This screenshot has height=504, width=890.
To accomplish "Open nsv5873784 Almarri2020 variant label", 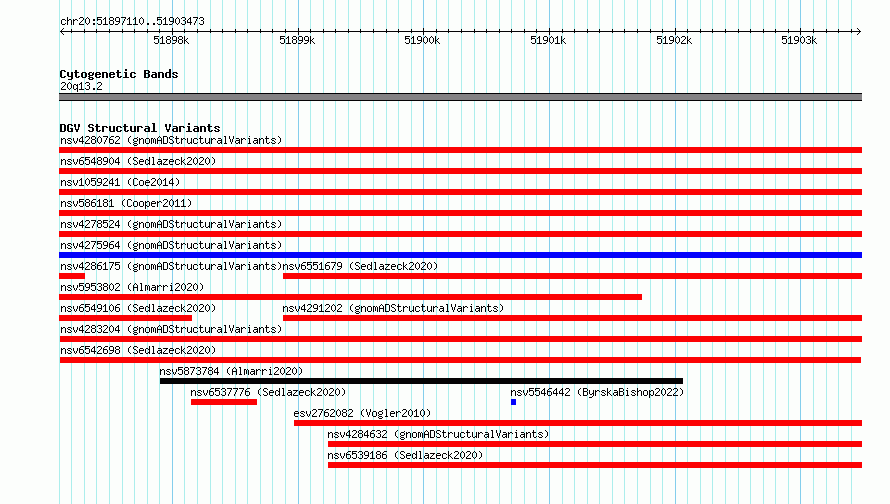I will [x=231, y=371].
